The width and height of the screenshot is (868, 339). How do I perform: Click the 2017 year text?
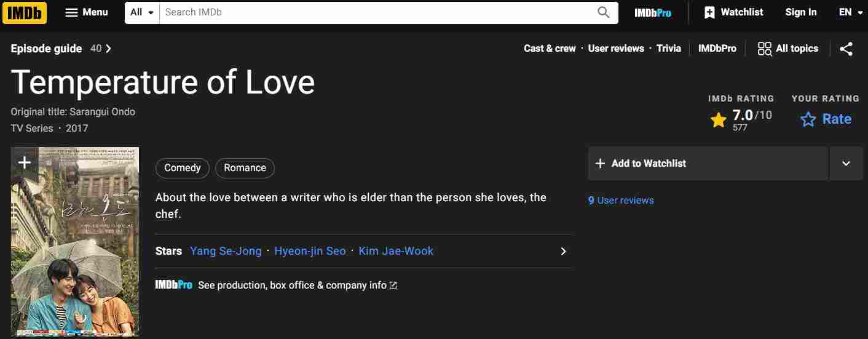(77, 129)
